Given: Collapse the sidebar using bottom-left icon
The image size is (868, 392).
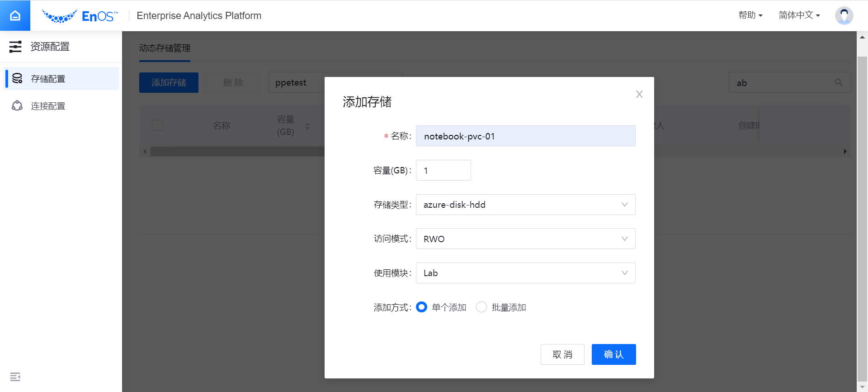Looking at the screenshot, I should pos(15,377).
